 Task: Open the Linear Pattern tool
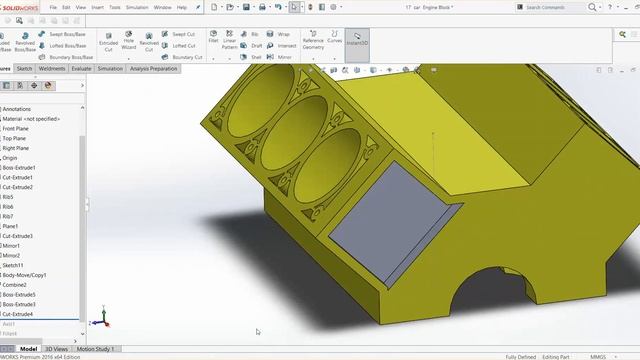coord(229,40)
